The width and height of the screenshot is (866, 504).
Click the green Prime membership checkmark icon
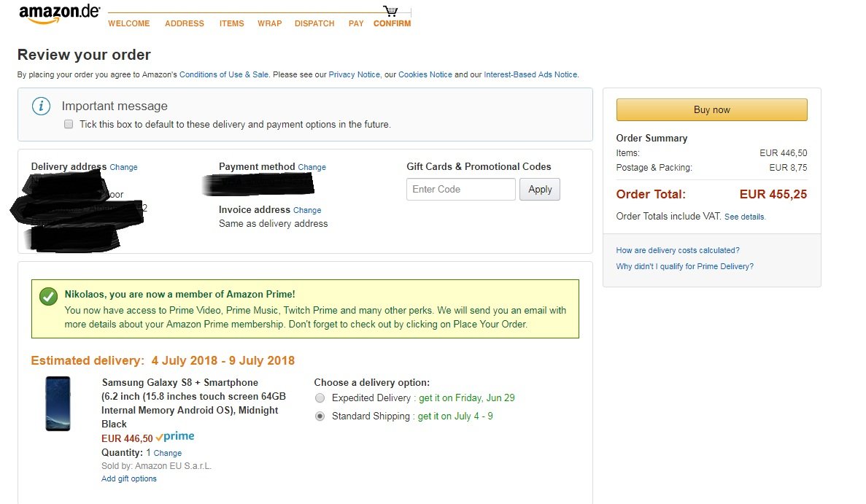click(x=49, y=296)
